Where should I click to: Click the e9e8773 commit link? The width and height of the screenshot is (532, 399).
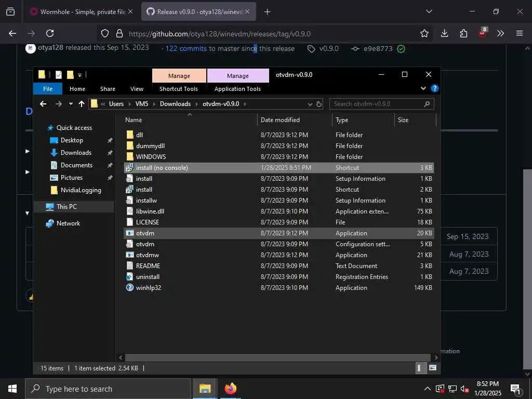(378, 48)
